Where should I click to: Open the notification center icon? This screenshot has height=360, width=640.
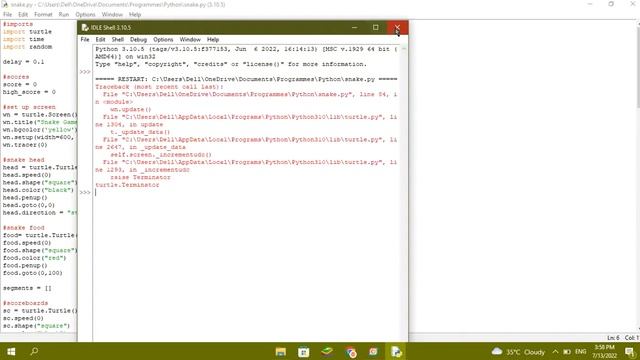point(630,352)
